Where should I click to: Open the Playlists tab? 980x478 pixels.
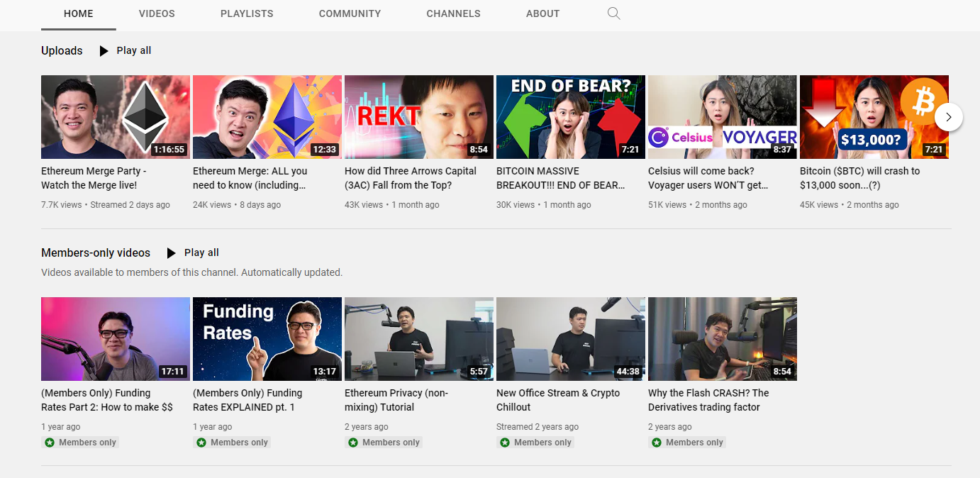(247, 13)
